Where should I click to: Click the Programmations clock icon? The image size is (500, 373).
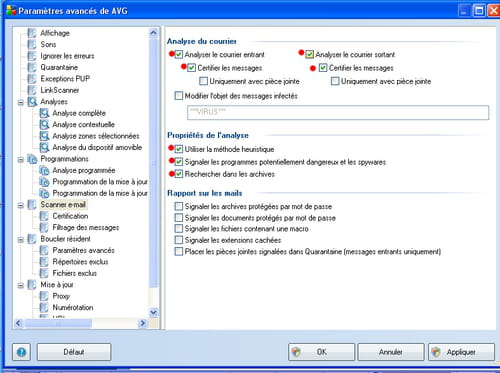click(32, 159)
